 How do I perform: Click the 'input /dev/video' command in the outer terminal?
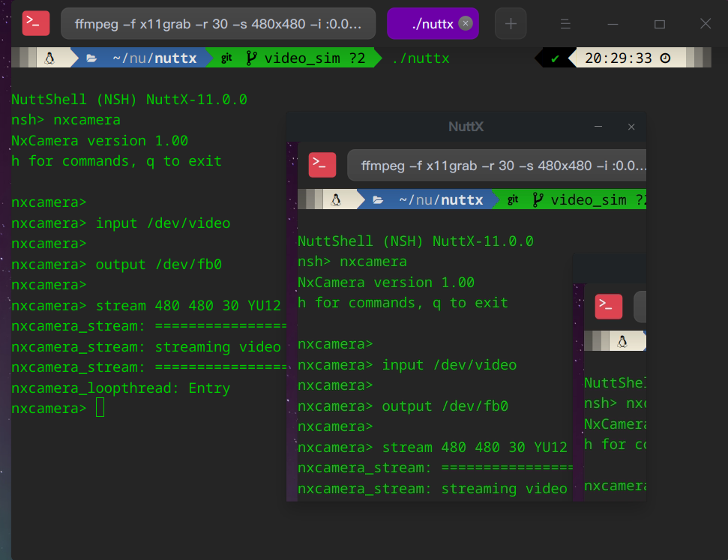tap(163, 223)
